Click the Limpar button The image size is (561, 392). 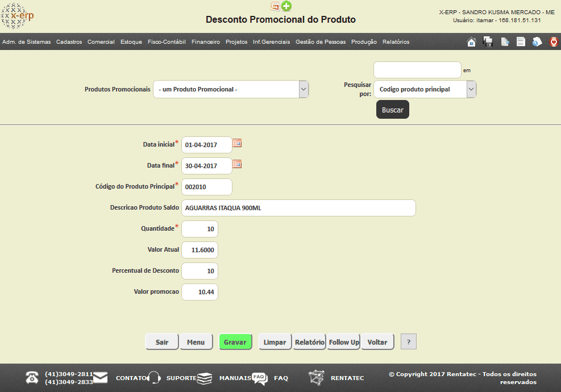275,342
